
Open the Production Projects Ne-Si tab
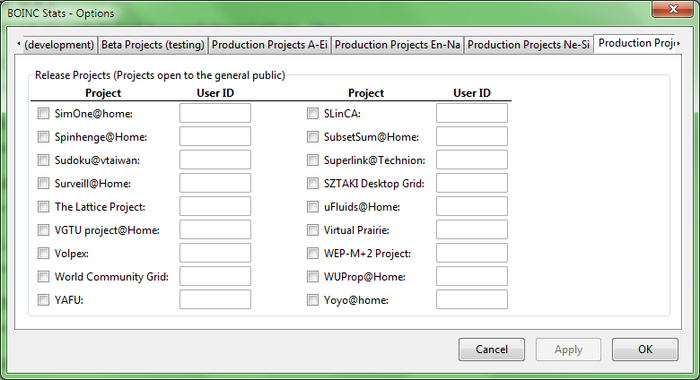click(x=529, y=45)
